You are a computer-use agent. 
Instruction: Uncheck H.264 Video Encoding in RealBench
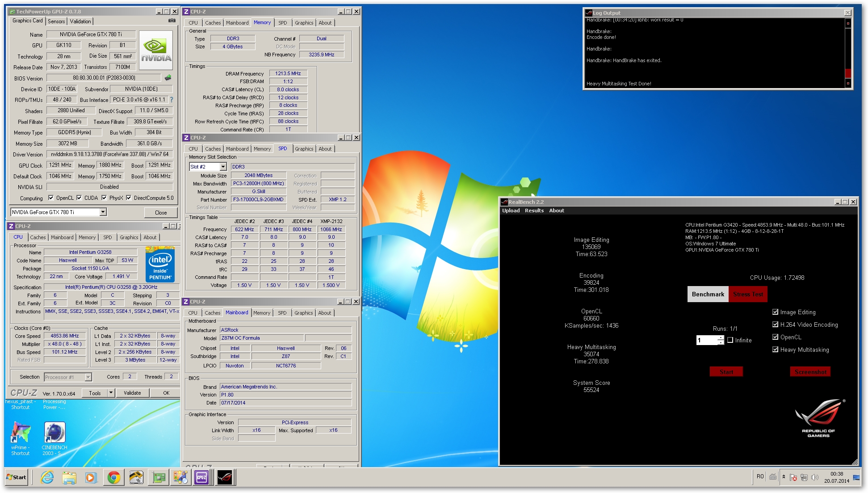pos(775,324)
